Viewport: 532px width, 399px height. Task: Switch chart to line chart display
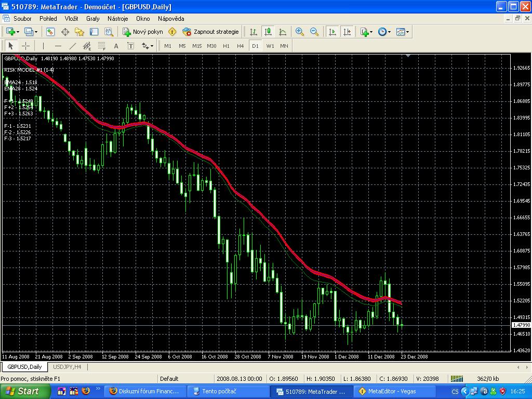[x=283, y=32]
